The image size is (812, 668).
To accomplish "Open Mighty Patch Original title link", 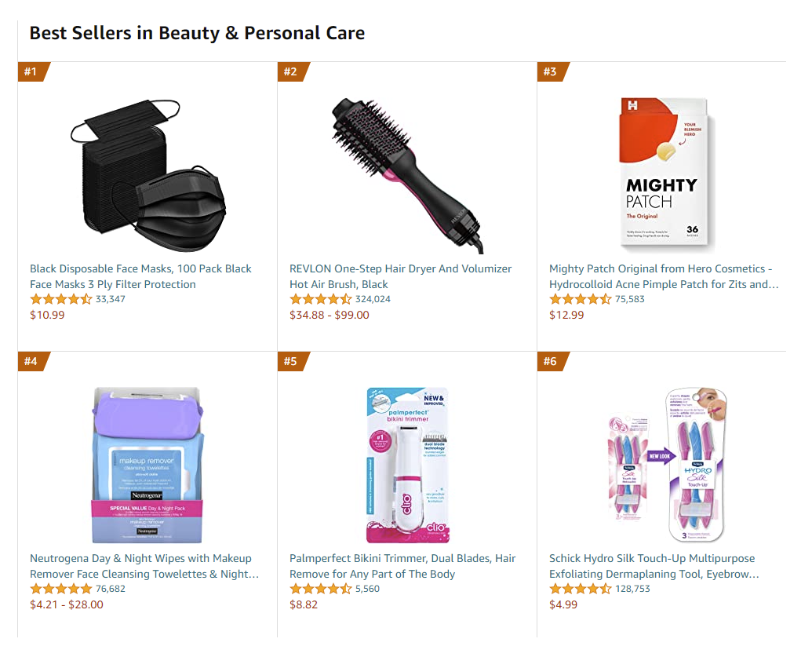I will (664, 276).
